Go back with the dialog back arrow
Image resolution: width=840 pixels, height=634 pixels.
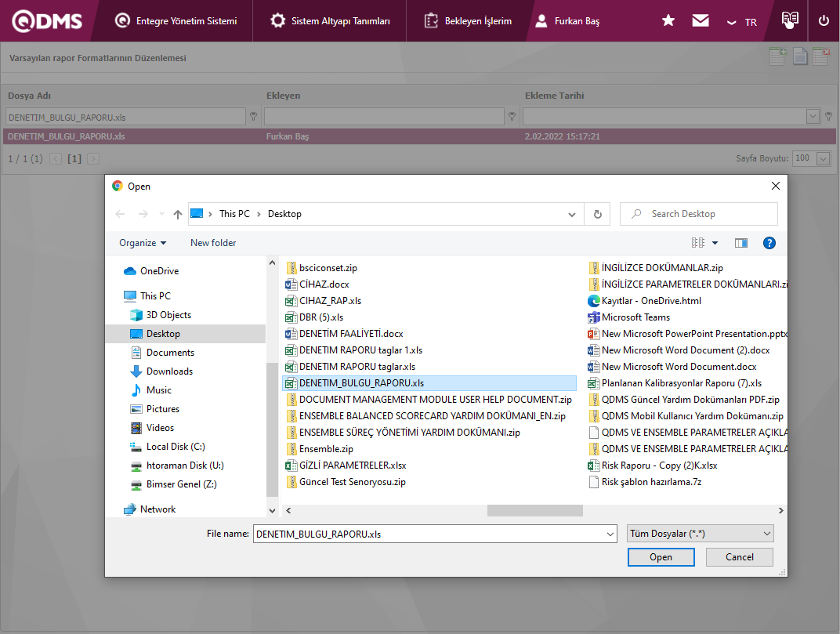(120, 214)
